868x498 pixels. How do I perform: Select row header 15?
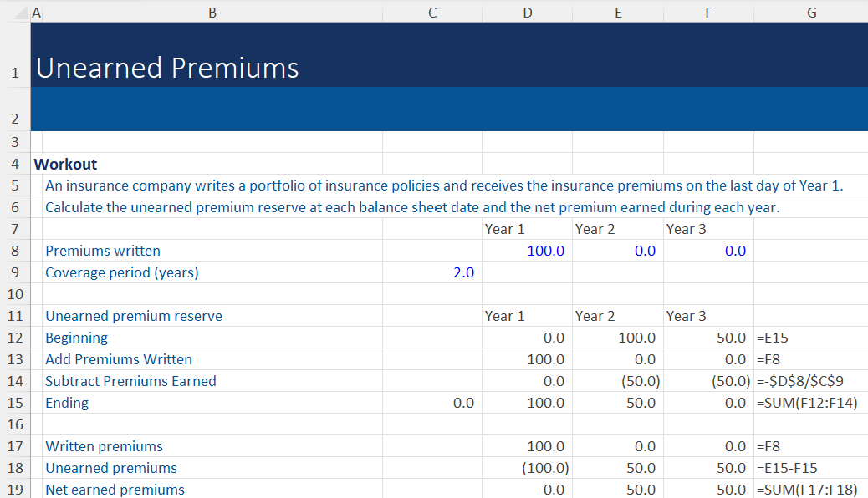[14, 403]
